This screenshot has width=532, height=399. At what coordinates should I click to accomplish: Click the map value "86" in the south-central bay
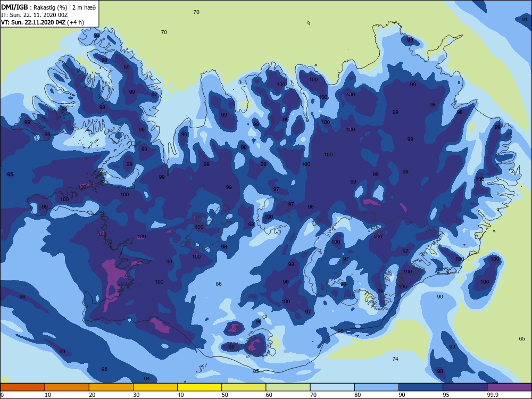tap(219, 284)
